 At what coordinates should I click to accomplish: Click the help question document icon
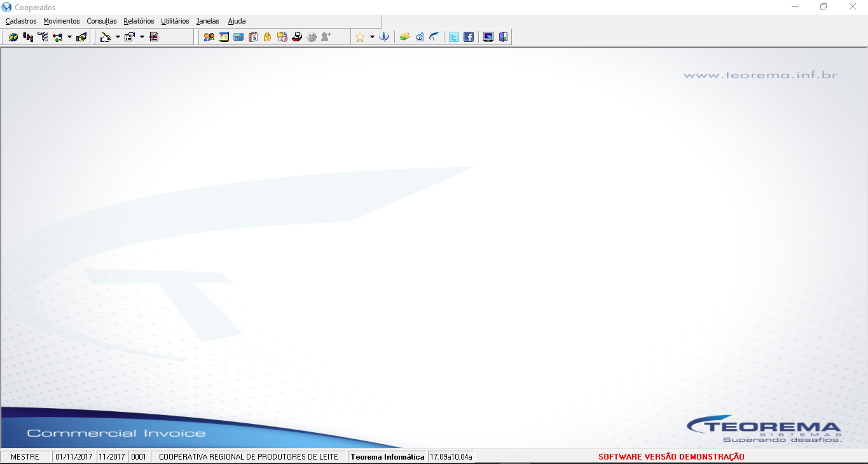(419, 37)
